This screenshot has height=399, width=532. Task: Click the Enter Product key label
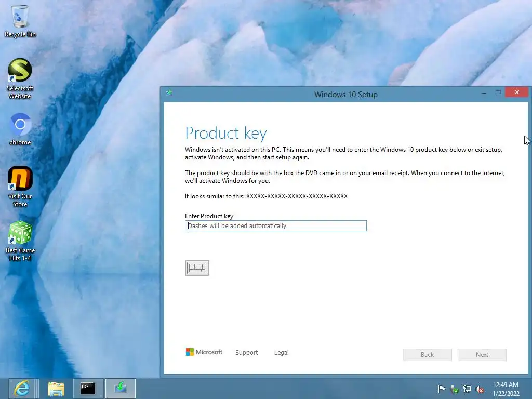pos(209,216)
